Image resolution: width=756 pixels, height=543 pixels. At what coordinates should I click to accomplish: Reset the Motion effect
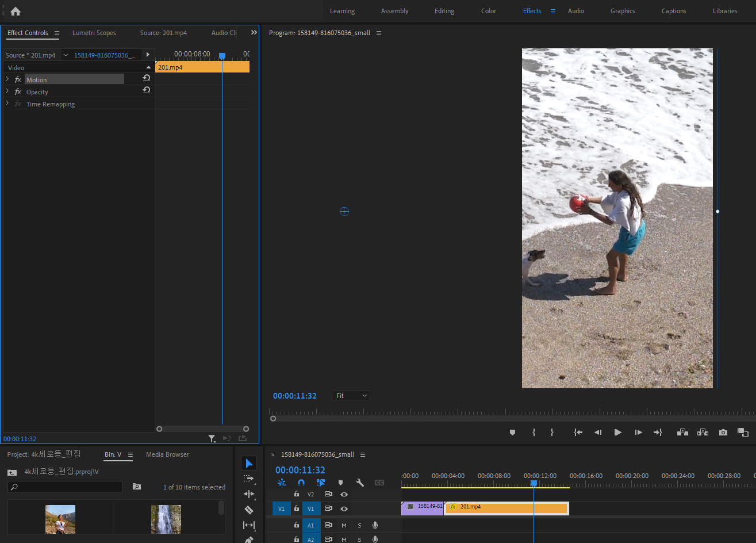[x=146, y=78]
